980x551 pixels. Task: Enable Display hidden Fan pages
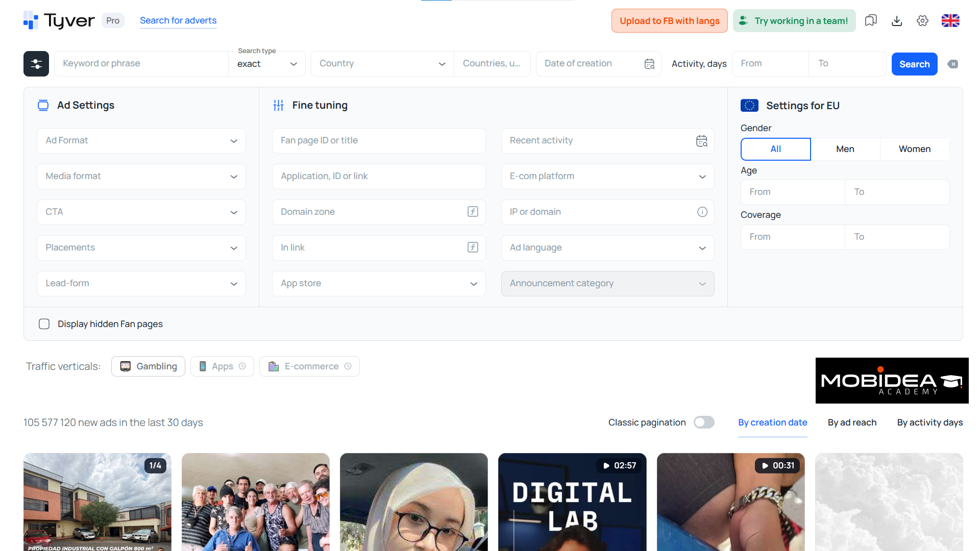[x=44, y=323]
